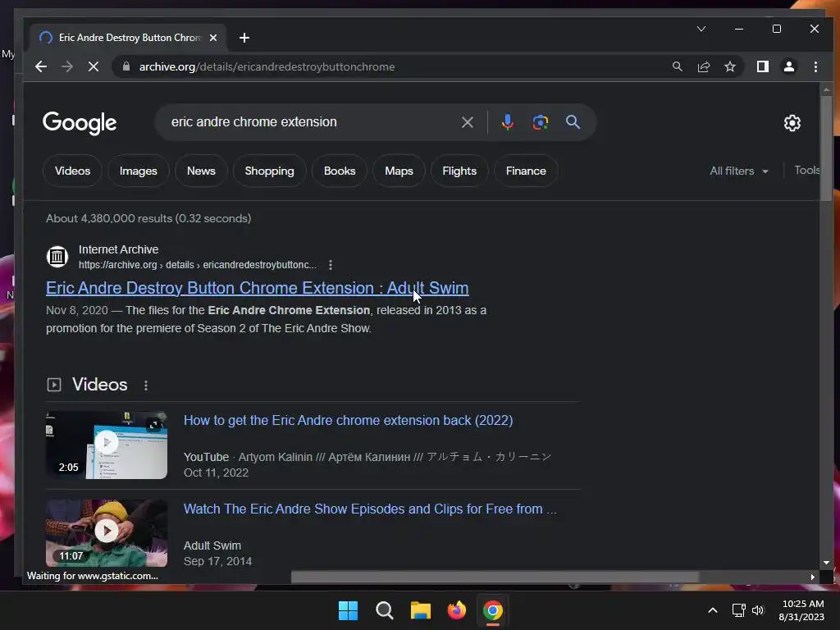Open more options for Internet Archive result
840x630 pixels.
[331, 265]
